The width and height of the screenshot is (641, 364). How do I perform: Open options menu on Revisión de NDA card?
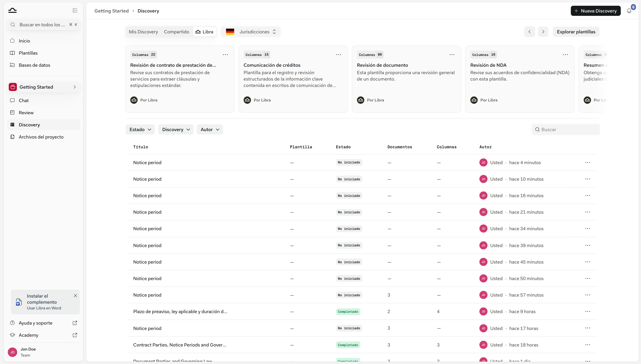tap(565, 54)
